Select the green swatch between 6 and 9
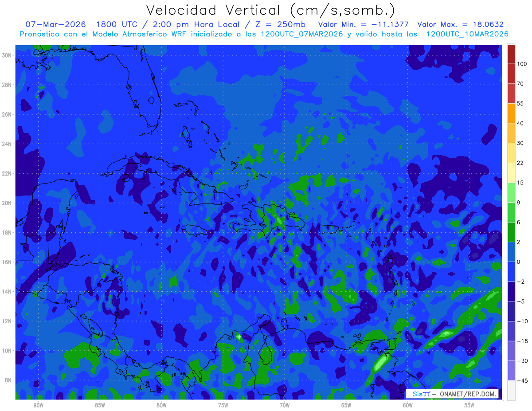 coord(511,212)
